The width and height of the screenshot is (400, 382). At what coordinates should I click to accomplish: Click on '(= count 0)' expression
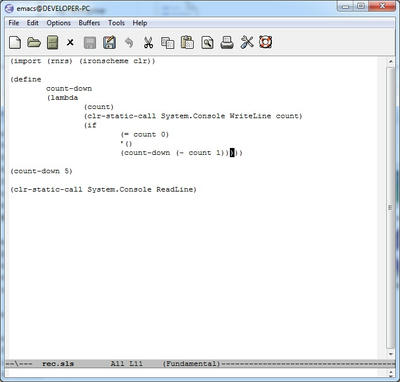145,134
